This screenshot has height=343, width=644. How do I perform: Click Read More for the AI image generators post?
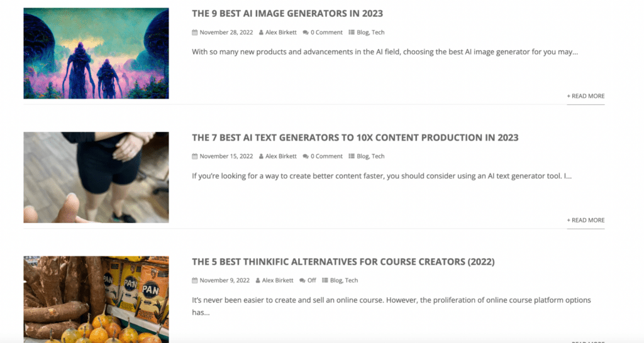click(586, 96)
